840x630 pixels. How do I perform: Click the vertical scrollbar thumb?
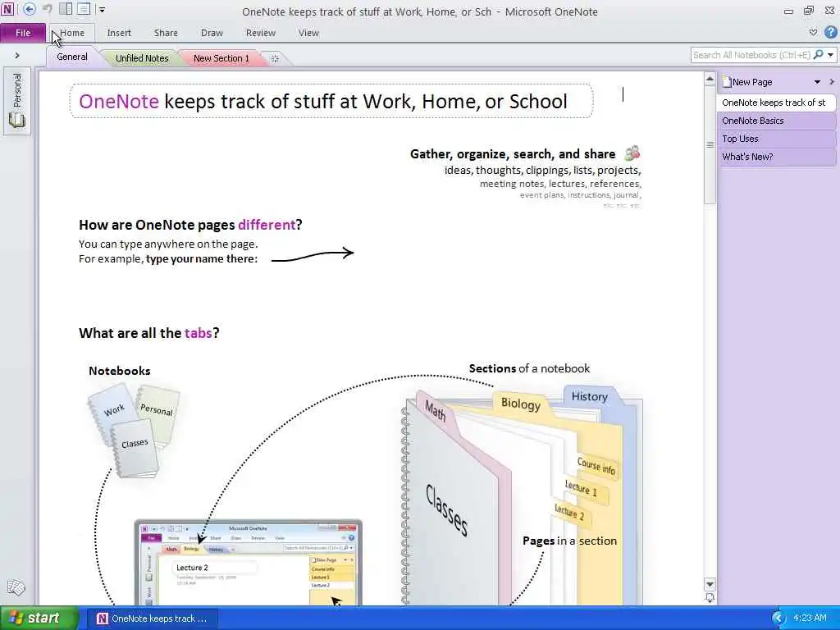(710, 144)
